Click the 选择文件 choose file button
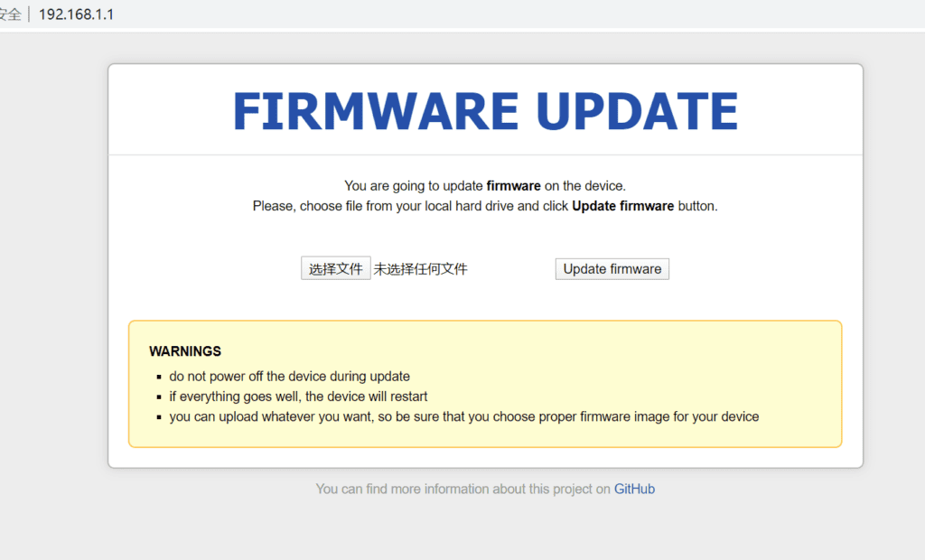The height and width of the screenshot is (560, 925). (335, 269)
